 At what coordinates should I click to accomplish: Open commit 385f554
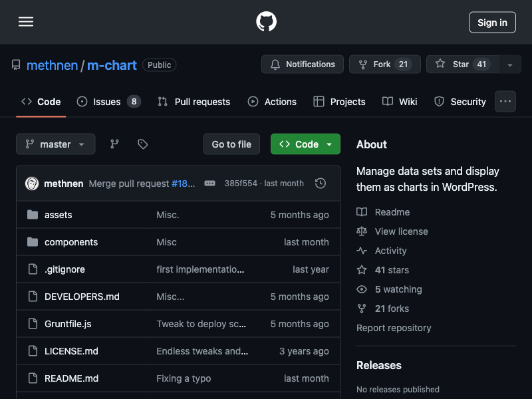point(241,184)
